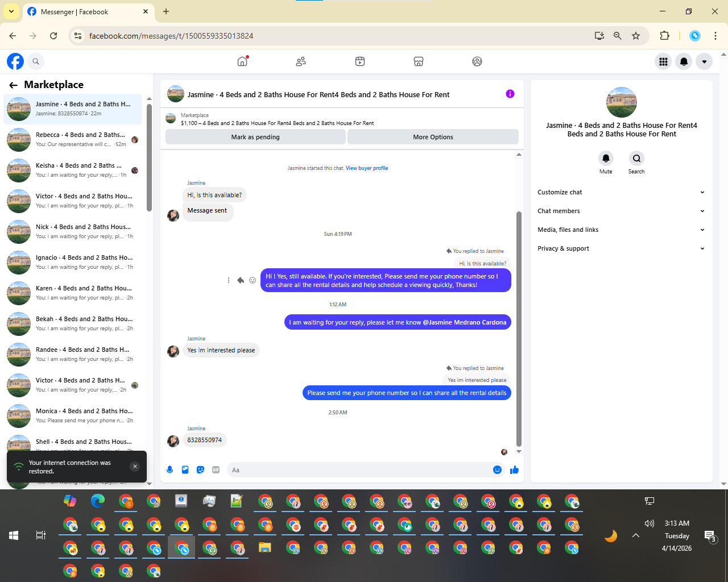Screen dimensions: 728x582
Task: Open Rebecca's conversation in list
Action: click(x=73, y=139)
